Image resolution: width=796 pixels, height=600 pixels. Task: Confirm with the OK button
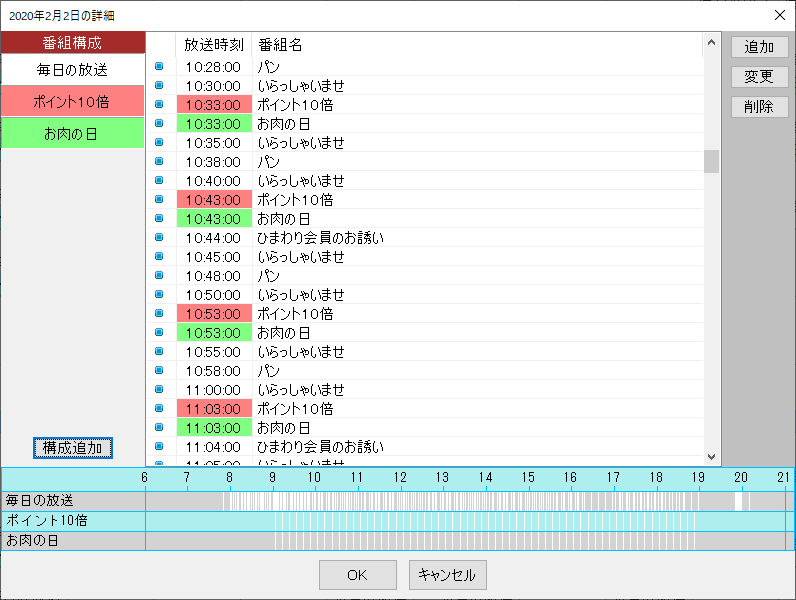(357, 575)
